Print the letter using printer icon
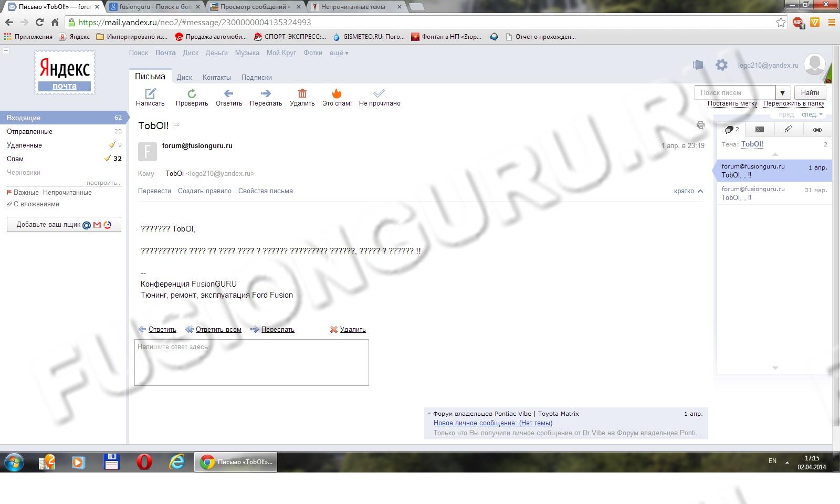This screenshot has width=840, height=504. coord(700,125)
